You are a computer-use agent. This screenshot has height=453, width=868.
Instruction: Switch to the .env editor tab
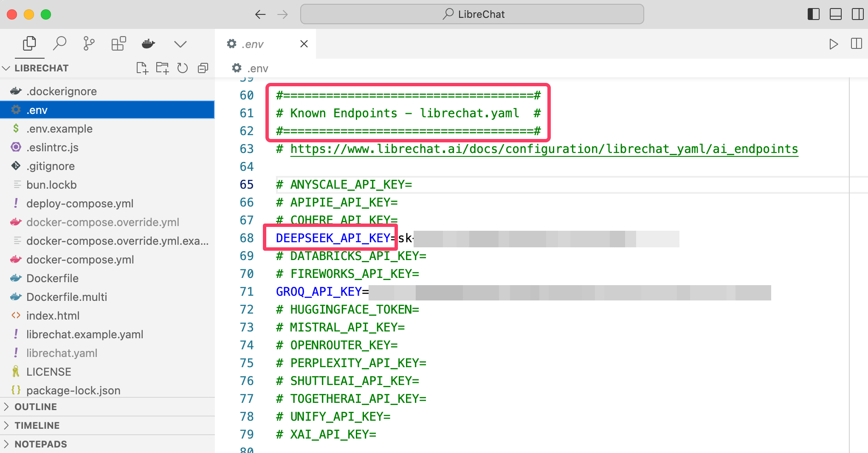[x=253, y=44]
